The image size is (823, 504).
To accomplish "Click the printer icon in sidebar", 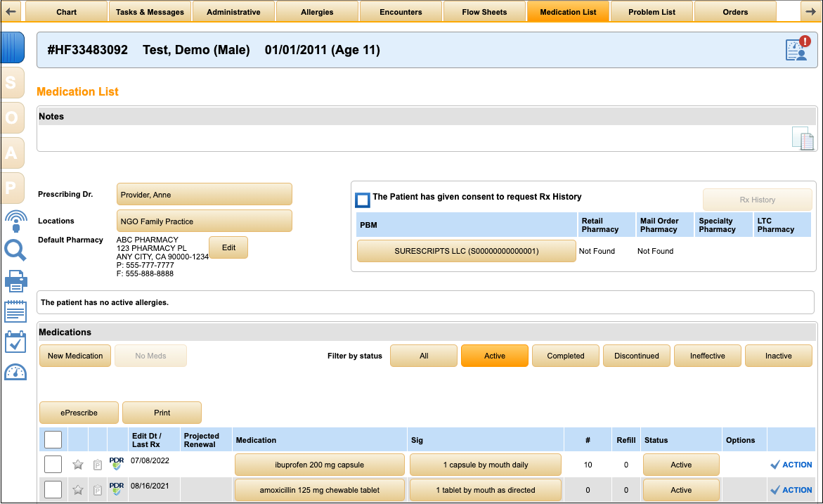I will coord(15,281).
